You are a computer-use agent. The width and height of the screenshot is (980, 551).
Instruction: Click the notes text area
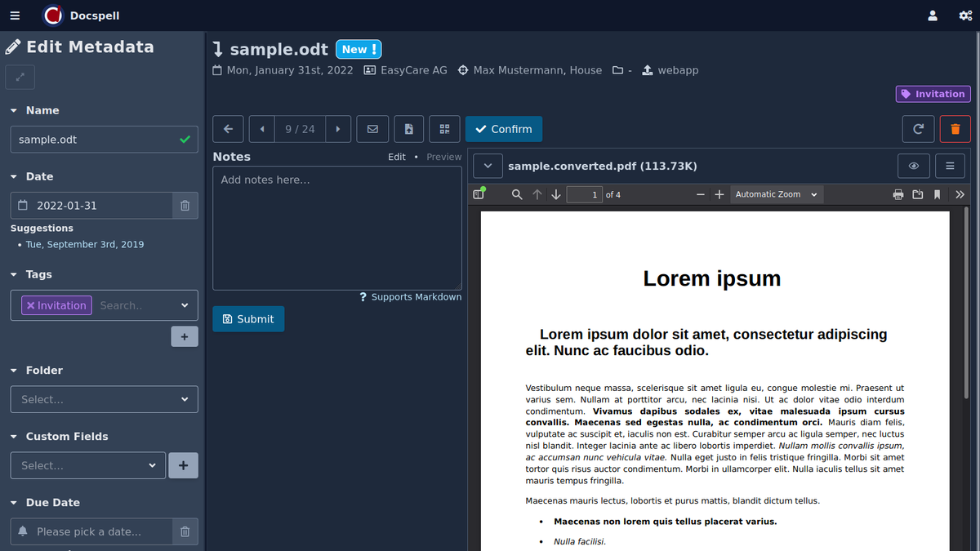click(336, 229)
